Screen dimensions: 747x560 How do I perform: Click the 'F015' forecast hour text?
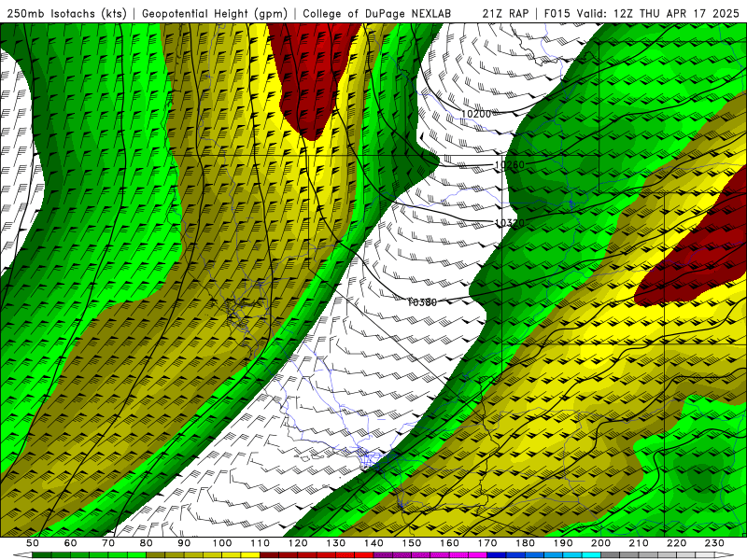point(557,13)
